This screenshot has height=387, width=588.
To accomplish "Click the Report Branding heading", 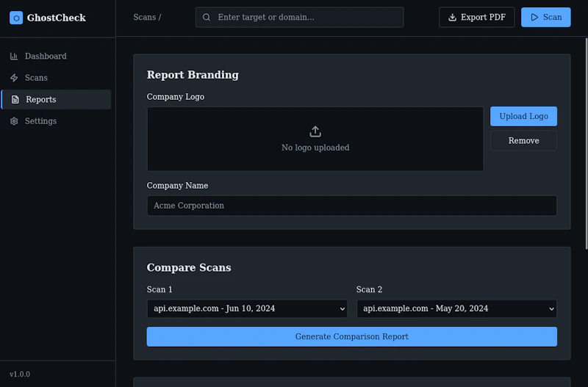I will [193, 75].
